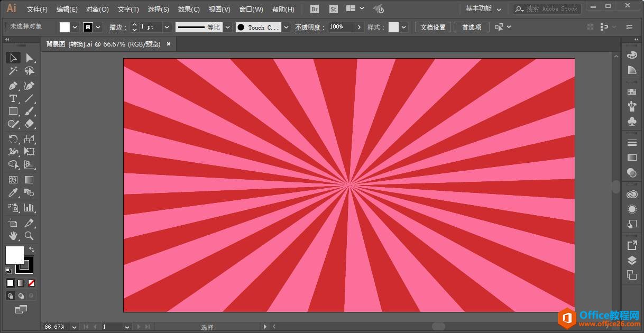Open the Layers panel icon
Image resolution: width=644 pixels, height=333 pixels.
click(x=632, y=260)
